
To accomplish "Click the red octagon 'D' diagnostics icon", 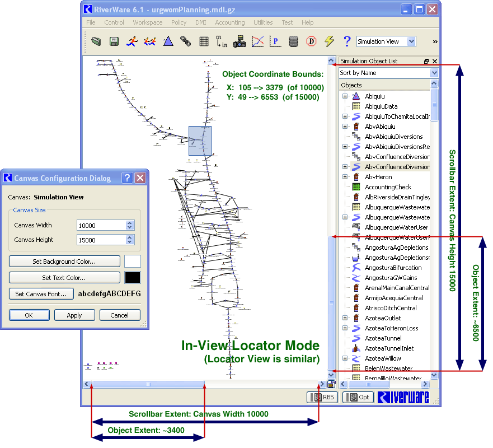I will [x=311, y=41].
